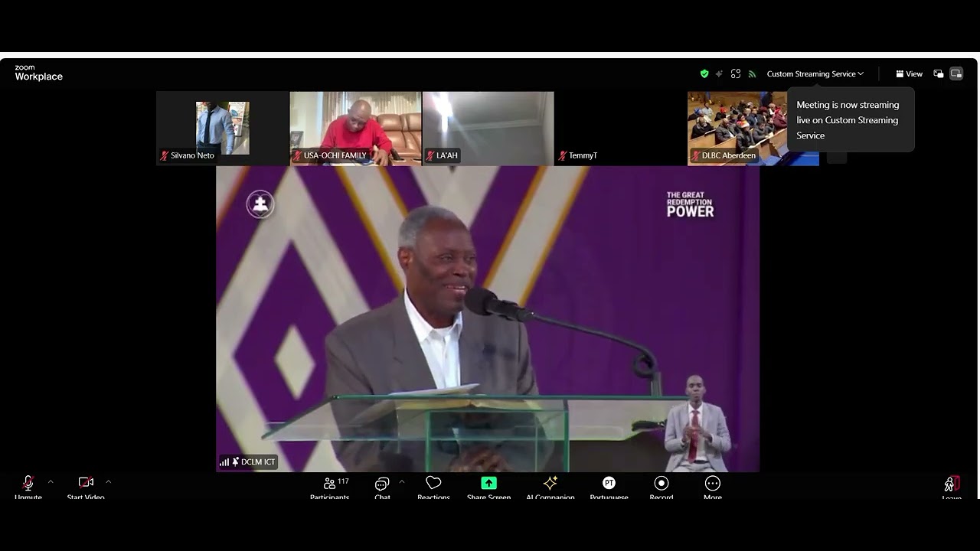Click the streaming live notification tooltip
The width and height of the screenshot is (980, 551).
point(851,120)
